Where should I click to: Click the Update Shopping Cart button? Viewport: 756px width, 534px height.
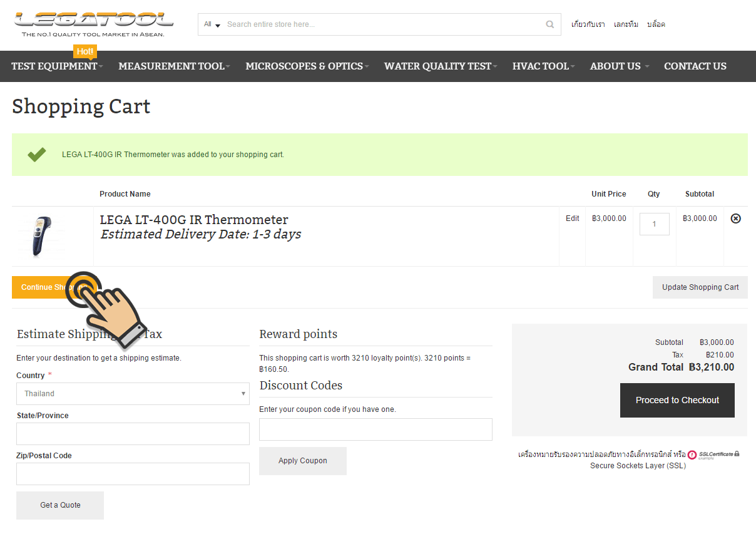(x=700, y=287)
